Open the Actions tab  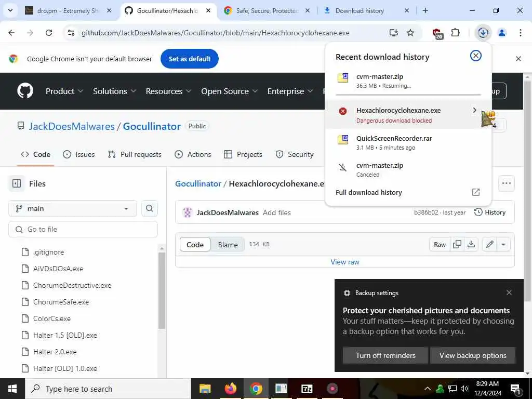pyautogui.click(x=193, y=154)
